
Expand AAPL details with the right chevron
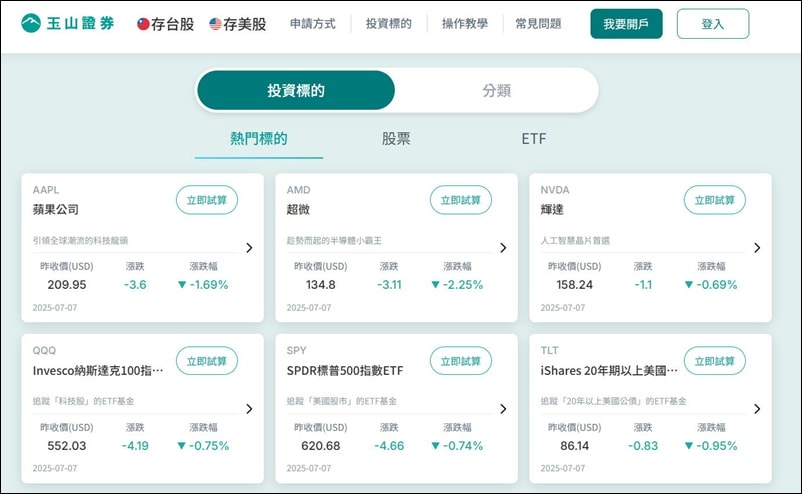point(249,248)
